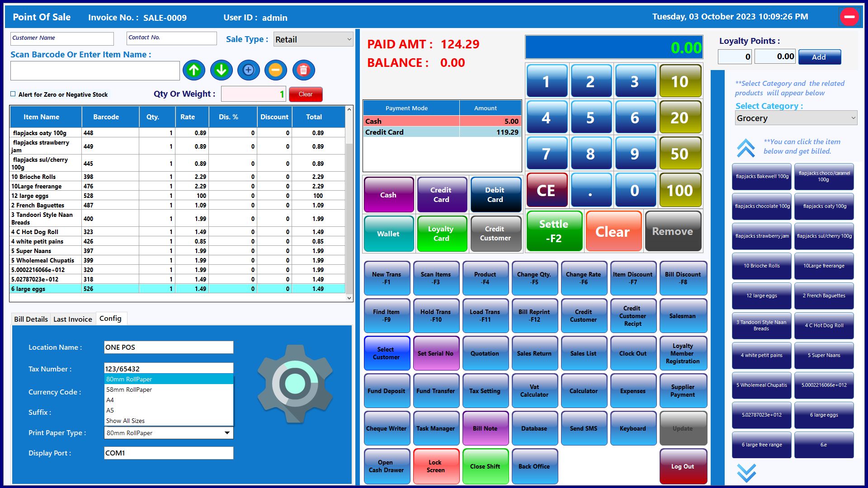Switch to the Bill Details tab
The height and width of the screenshot is (488, 868).
pyautogui.click(x=31, y=319)
